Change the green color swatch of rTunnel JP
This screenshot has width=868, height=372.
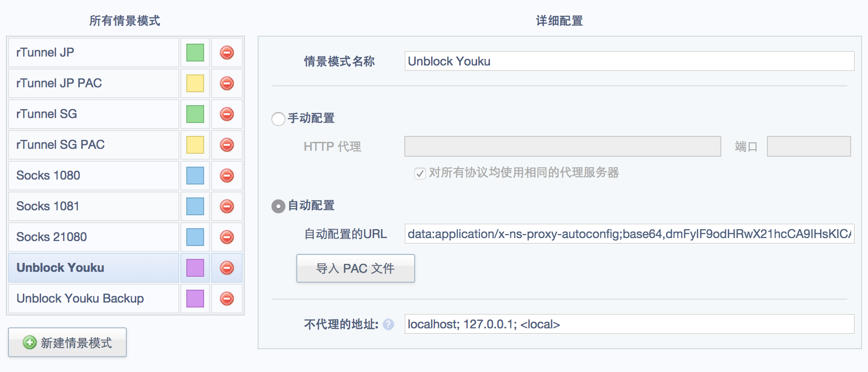click(x=195, y=53)
